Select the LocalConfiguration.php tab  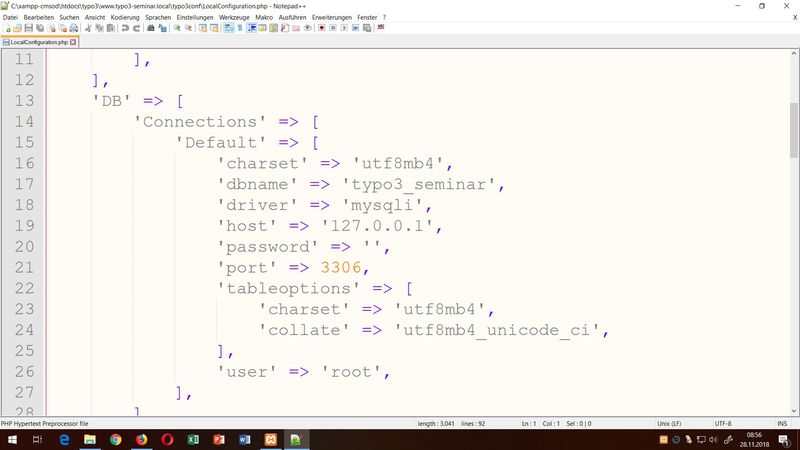[39, 42]
